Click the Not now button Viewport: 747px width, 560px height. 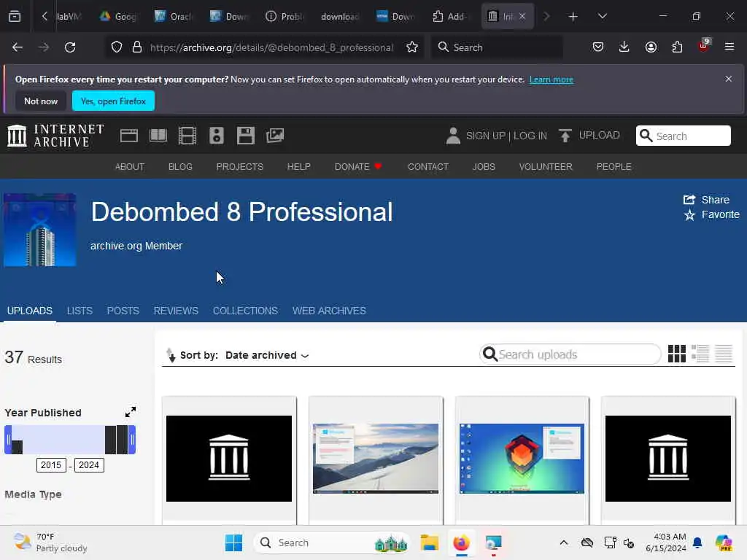(x=41, y=101)
